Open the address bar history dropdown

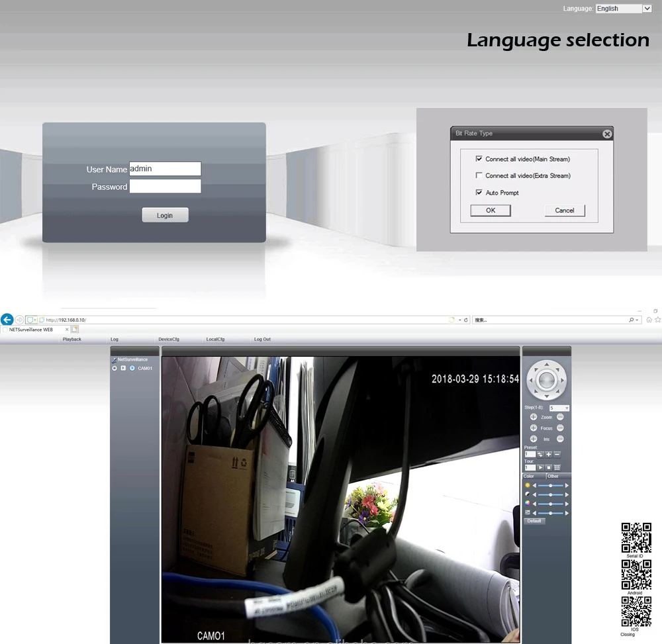point(460,320)
